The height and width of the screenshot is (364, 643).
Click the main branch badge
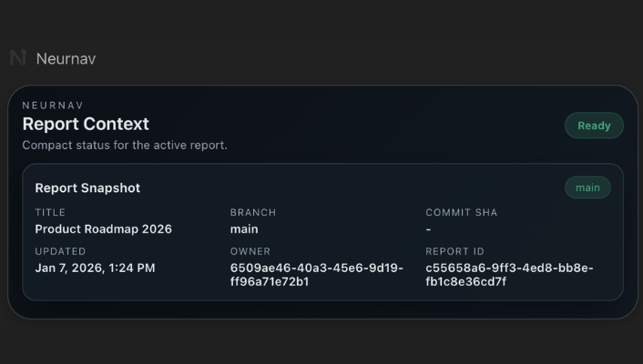coord(587,187)
